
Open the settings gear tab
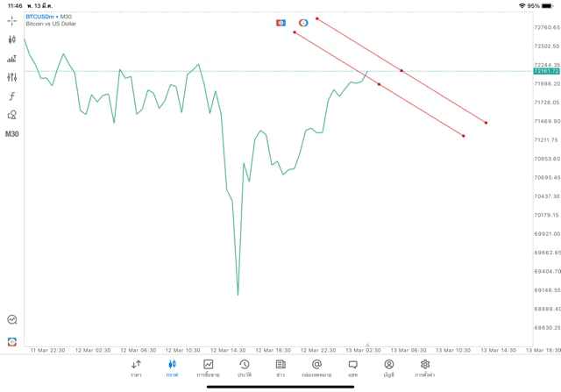(x=424, y=368)
